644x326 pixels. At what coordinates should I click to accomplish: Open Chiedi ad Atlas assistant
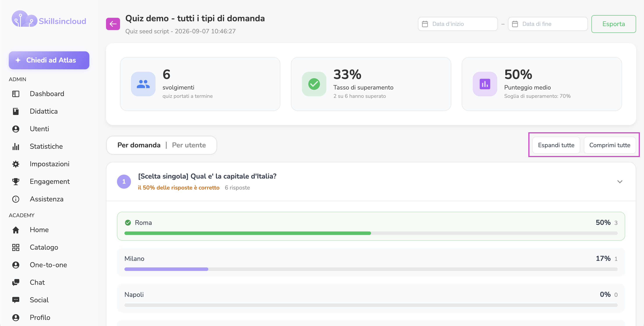tap(49, 60)
